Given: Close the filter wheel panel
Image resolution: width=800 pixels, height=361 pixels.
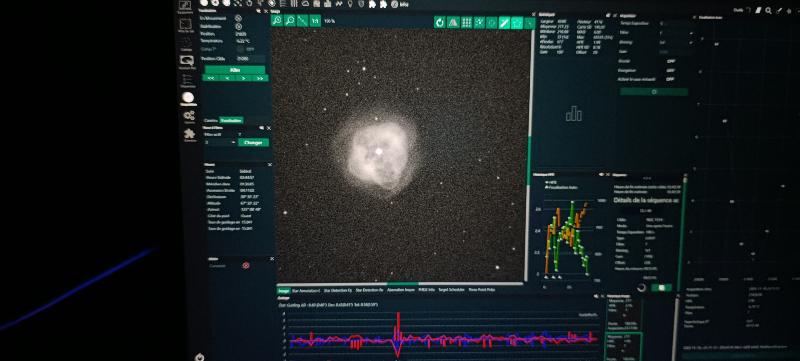Looking at the screenshot, I should point(269,128).
